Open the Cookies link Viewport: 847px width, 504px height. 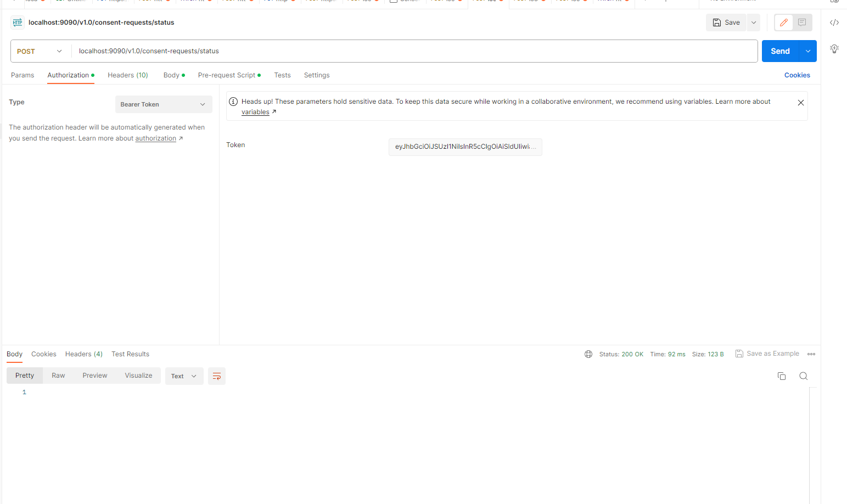coord(796,75)
